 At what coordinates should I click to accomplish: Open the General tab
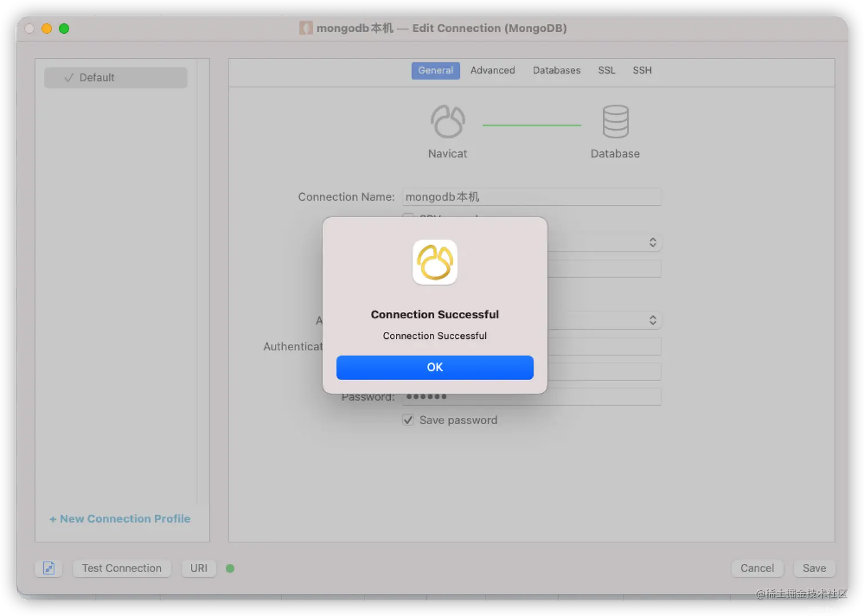[435, 70]
